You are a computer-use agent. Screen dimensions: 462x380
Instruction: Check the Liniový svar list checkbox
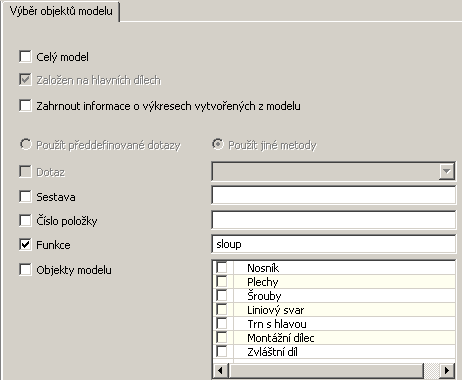pyautogui.click(x=222, y=309)
